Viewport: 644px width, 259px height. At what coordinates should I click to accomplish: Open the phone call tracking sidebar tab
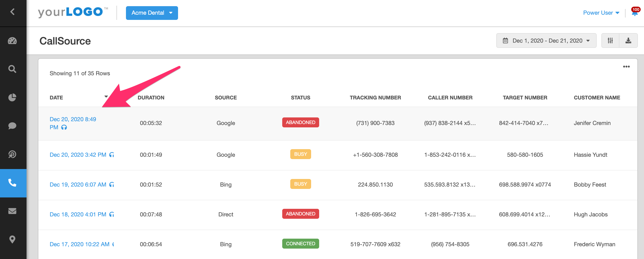coord(12,183)
